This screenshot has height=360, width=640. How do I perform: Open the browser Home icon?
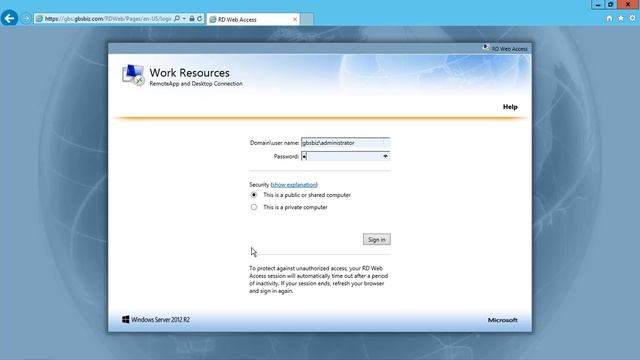pyautogui.click(x=609, y=18)
